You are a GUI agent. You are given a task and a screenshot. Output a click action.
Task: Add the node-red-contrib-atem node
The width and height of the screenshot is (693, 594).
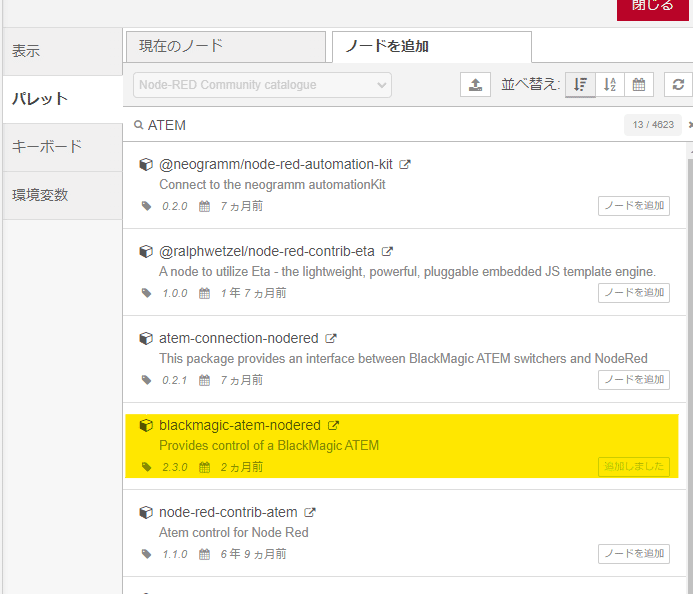coord(634,554)
